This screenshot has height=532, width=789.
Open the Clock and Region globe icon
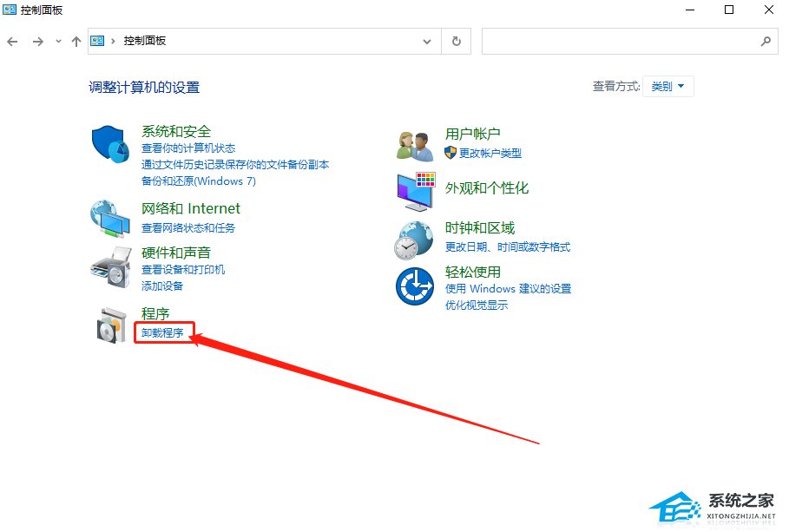(x=414, y=240)
